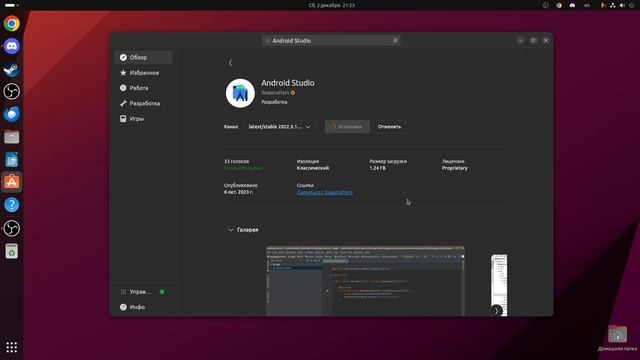640x360 pixels.
Task: Click the Классический isolation value
Action: pos(313,168)
